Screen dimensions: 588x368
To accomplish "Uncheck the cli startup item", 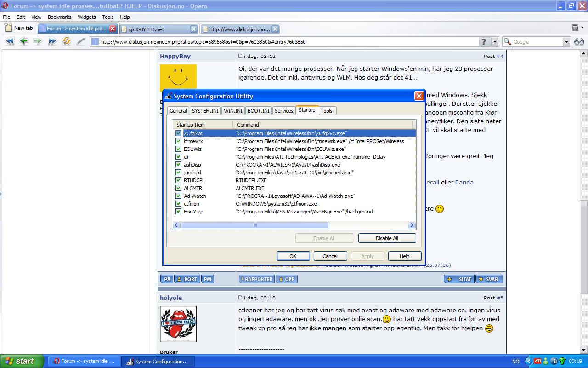I will [x=179, y=157].
